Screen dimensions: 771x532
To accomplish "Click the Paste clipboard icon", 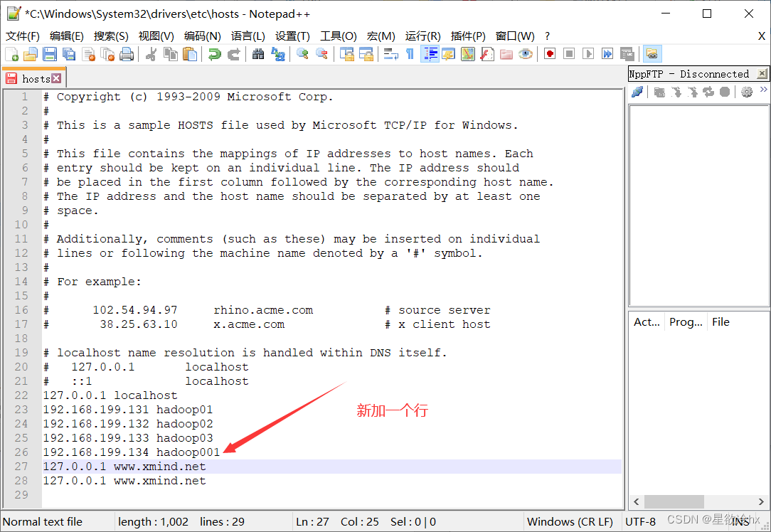I will (x=190, y=54).
